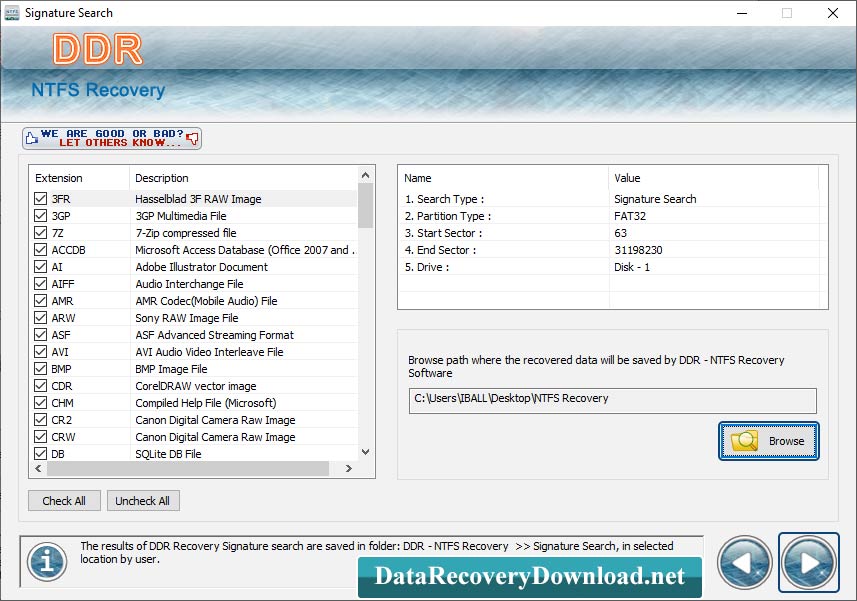Disable the AMR extension checkbox
Viewport: 857px width, 601px height.
click(x=40, y=300)
